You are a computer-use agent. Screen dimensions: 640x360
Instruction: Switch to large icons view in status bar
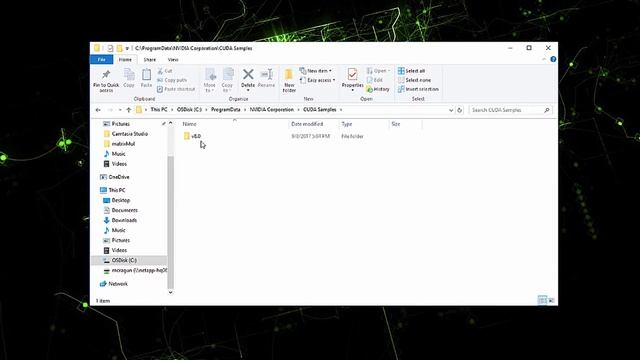(551, 300)
